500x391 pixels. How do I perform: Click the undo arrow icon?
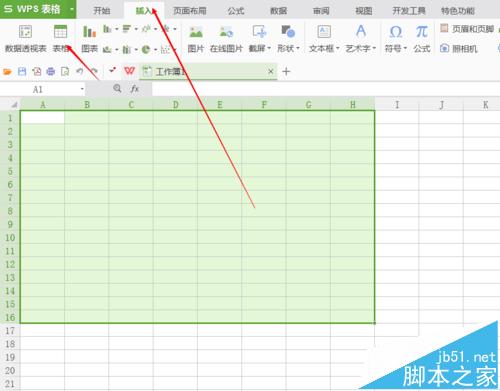79,71
